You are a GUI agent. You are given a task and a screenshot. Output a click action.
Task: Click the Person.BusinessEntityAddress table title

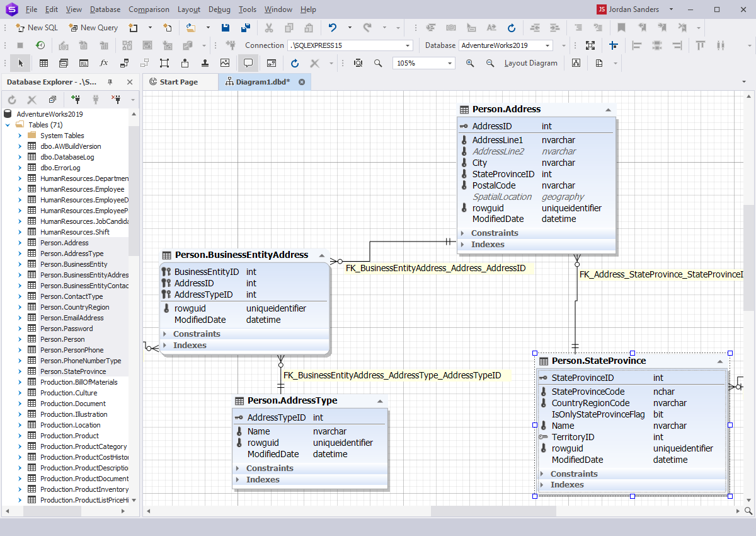tap(241, 255)
